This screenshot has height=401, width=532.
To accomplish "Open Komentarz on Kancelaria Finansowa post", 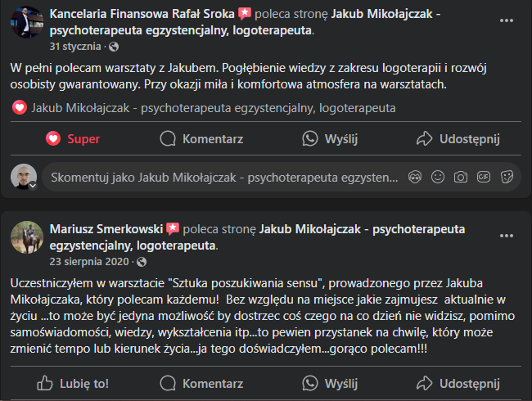I will point(201,139).
